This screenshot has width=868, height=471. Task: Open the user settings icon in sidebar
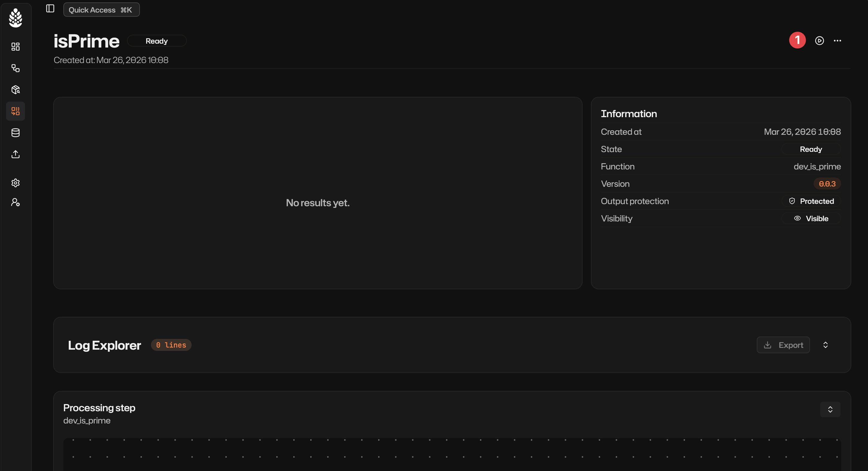[x=16, y=202]
